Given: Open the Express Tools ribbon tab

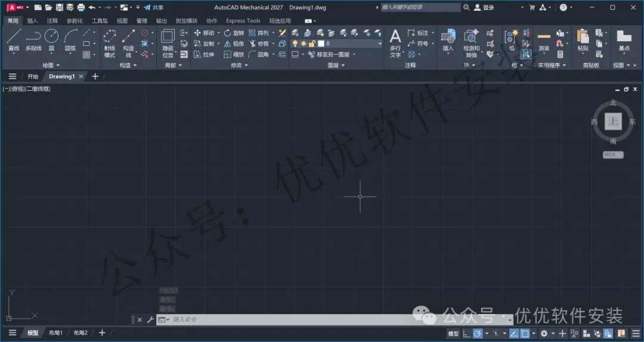Looking at the screenshot, I should 243,20.
